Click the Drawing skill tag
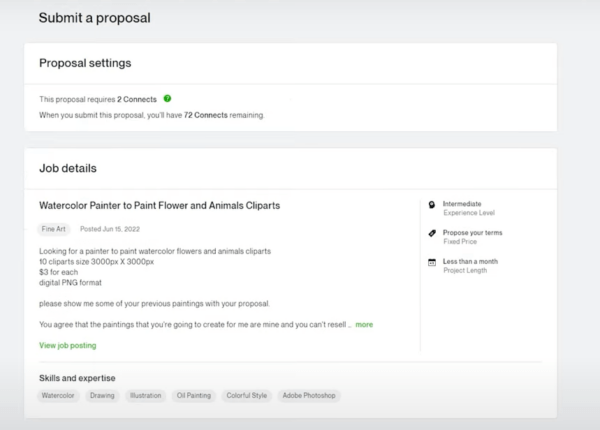Viewport: 600px width, 430px height. pos(102,396)
